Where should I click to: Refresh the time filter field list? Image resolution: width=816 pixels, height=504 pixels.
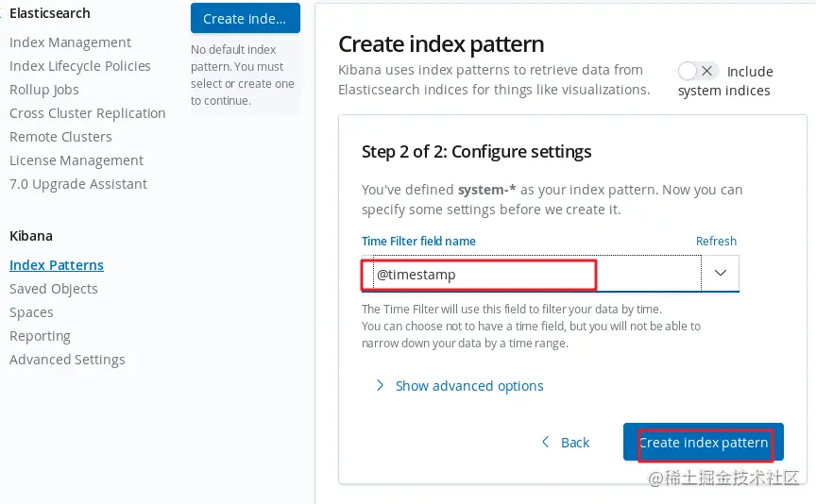(x=716, y=242)
